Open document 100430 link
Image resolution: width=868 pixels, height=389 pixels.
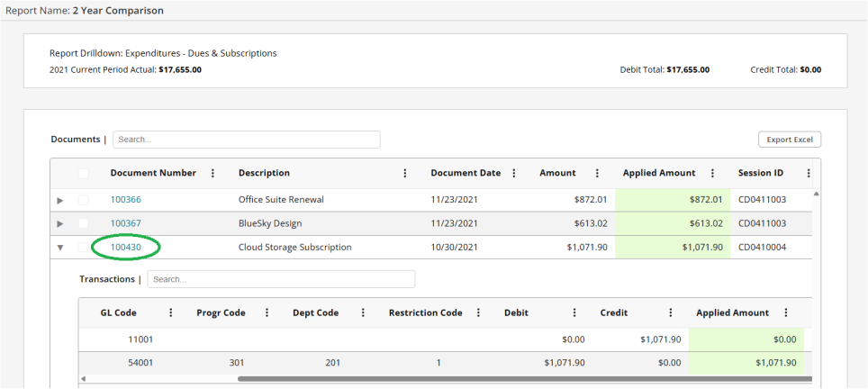pos(126,247)
